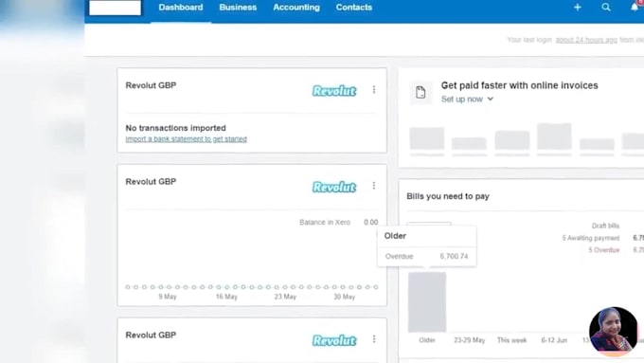Open the Dashboard tab
Screen dimensions: 644x363
[x=181, y=8]
